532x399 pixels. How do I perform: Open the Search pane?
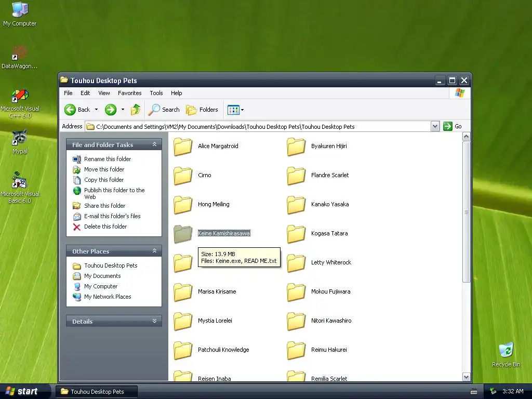point(164,110)
